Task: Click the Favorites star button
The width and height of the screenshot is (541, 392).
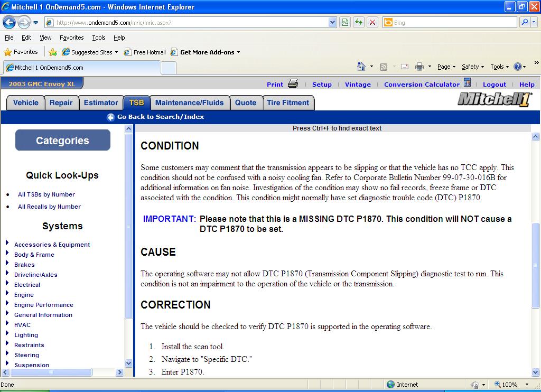Action: pyautogui.click(x=21, y=52)
